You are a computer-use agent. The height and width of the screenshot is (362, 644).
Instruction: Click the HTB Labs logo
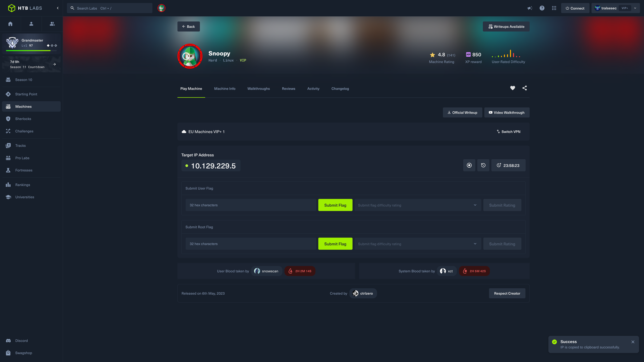[x=25, y=8]
